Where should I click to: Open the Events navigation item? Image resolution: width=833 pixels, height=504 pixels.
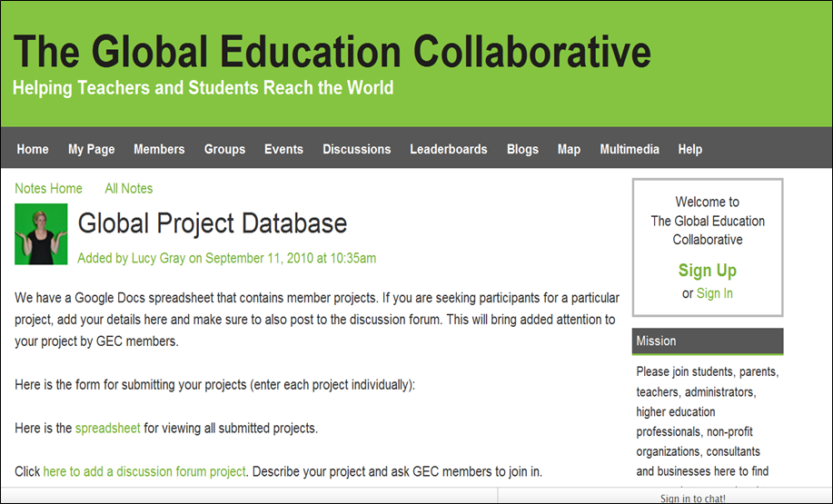pos(283,149)
